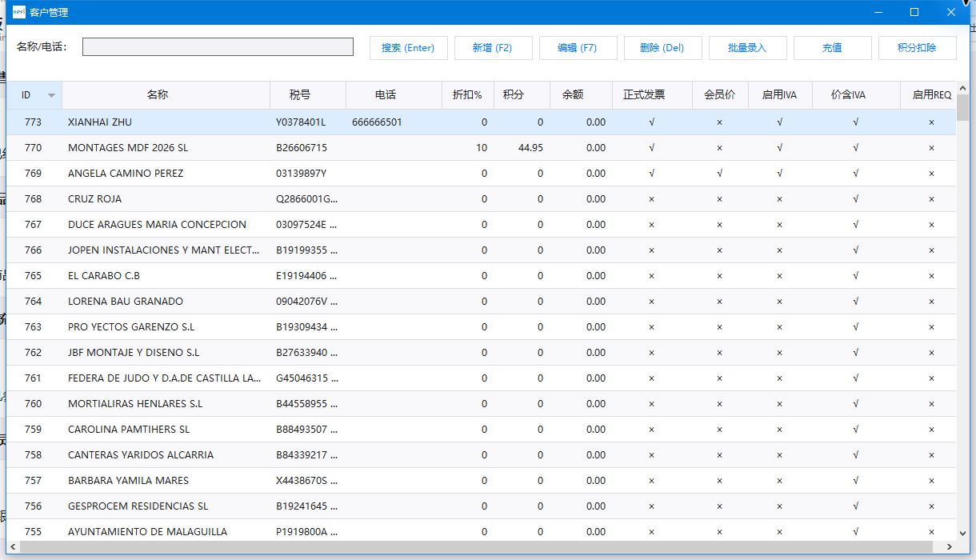Select the XIANHAI ZHU customer row
The image size is (976, 560).
click(481, 122)
